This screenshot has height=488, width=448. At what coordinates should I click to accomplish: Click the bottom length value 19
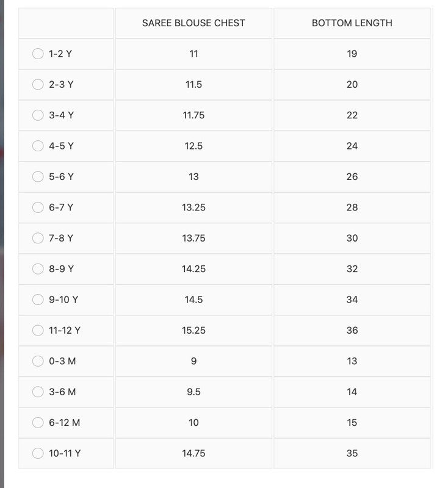[x=352, y=54]
